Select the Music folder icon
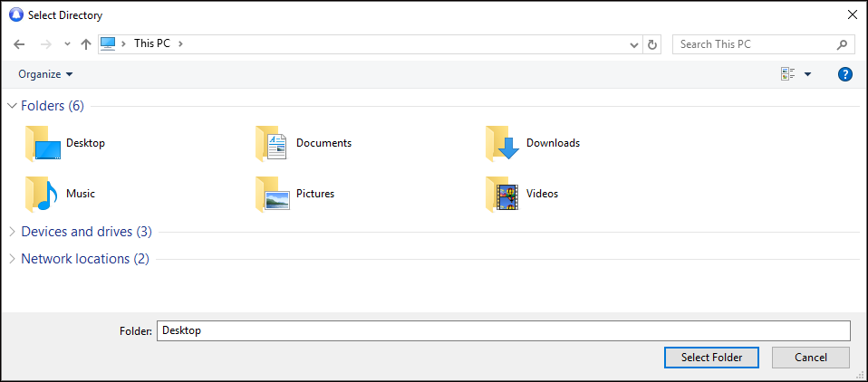 [42, 194]
